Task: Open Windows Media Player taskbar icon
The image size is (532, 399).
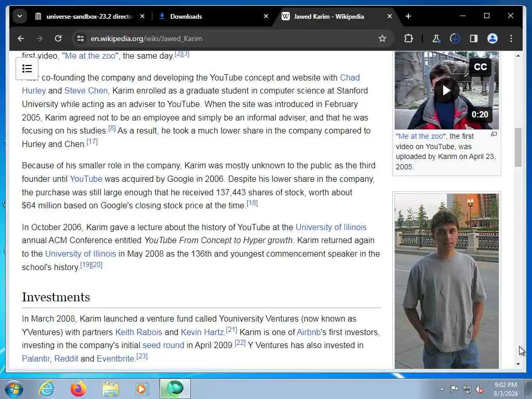Action: pyautogui.click(x=142, y=389)
